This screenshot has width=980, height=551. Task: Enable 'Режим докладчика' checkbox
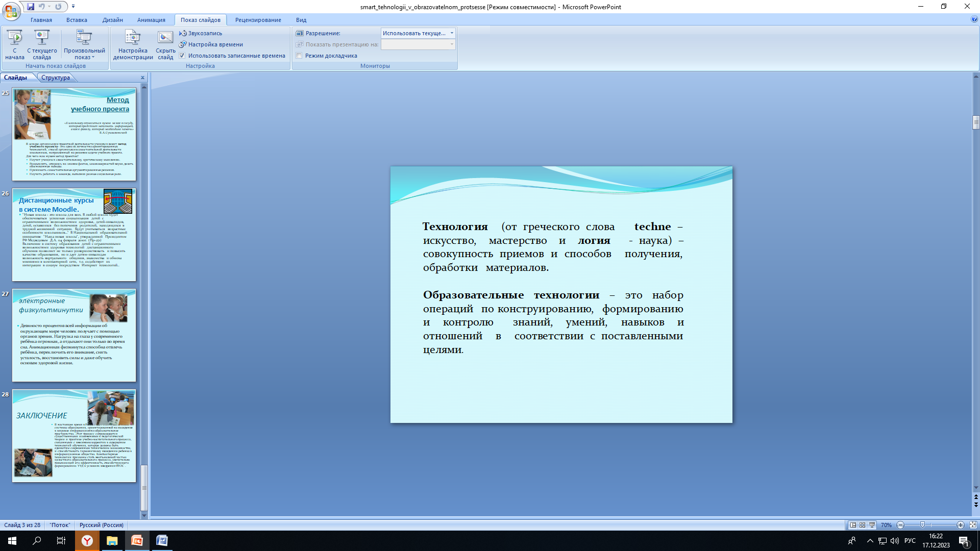coord(300,56)
